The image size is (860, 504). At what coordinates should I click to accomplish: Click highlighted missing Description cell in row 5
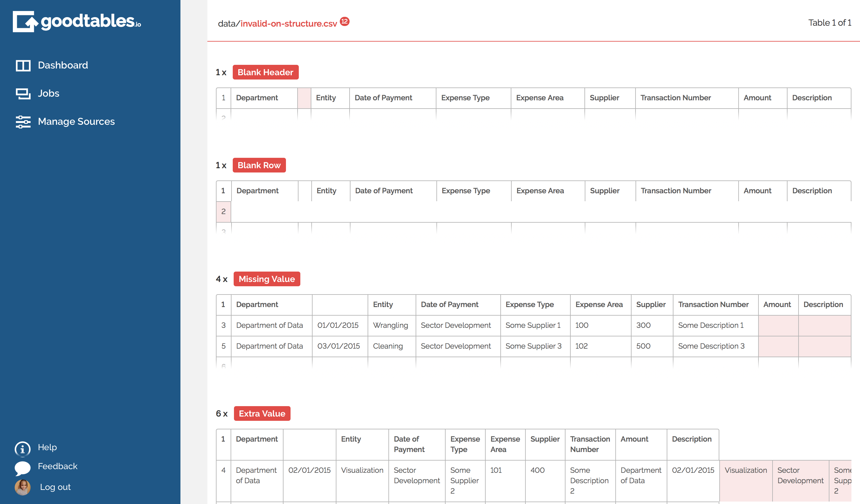[x=825, y=346]
